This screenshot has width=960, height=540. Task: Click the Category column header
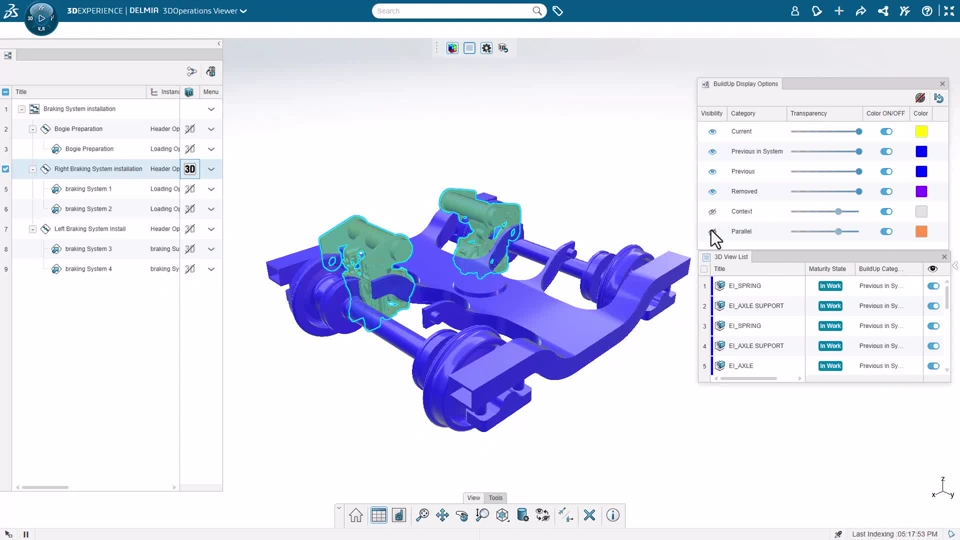756,113
